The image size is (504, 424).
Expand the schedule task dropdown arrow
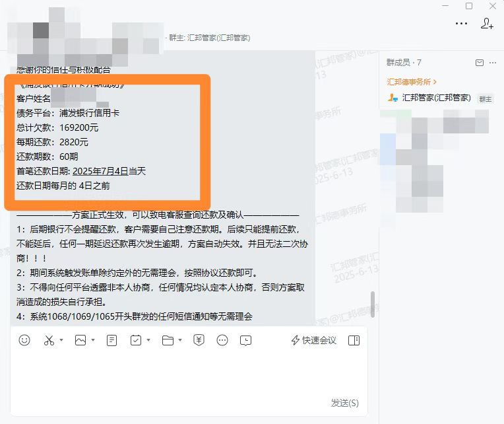[x=148, y=340]
